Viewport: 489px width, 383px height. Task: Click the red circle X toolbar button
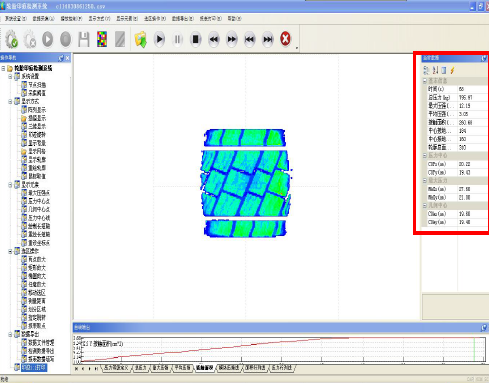coord(285,39)
